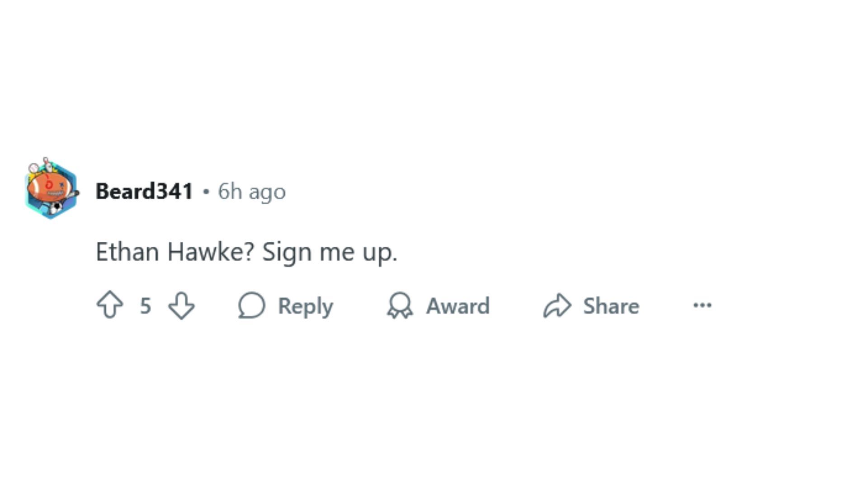
Task: Click the award ribbon icon
Action: click(x=400, y=305)
